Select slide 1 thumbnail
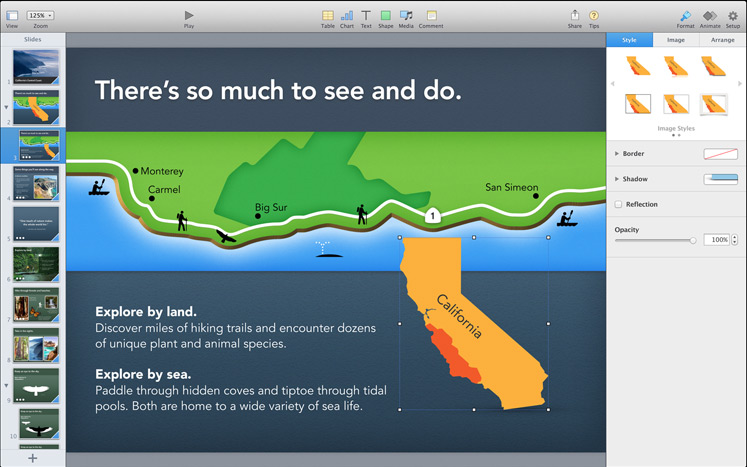The image size is (747, 467). click(x=36, y=66)
